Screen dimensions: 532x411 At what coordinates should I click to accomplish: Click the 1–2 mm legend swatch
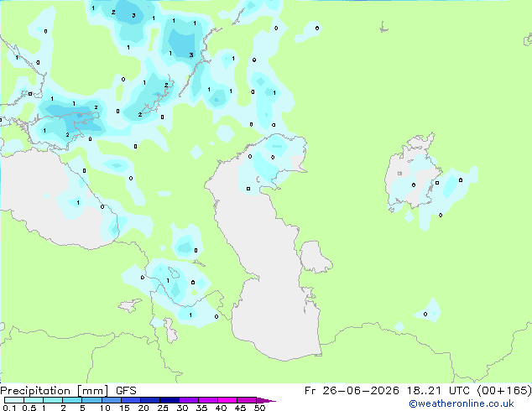tap(53, 400)
